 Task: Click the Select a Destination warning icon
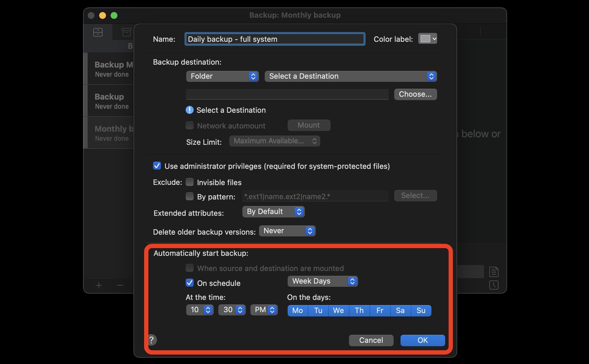[189, 110]
